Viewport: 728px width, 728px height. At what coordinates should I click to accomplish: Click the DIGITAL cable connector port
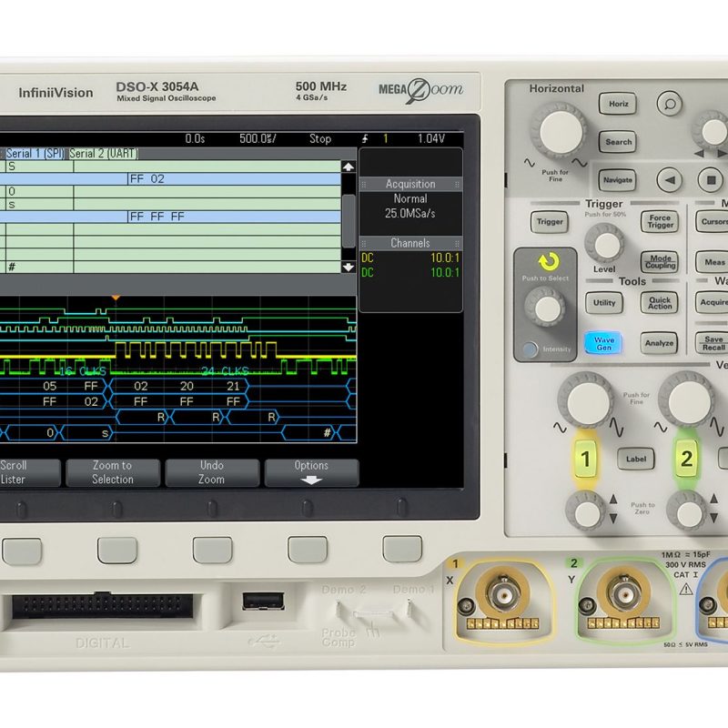102,606
